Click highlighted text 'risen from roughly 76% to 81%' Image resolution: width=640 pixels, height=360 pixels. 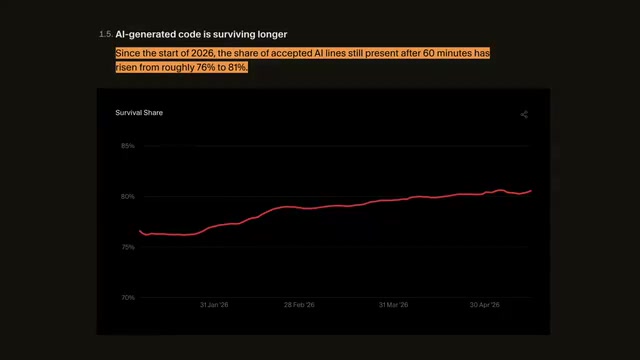pyautogui.click(x=182, y=67)
